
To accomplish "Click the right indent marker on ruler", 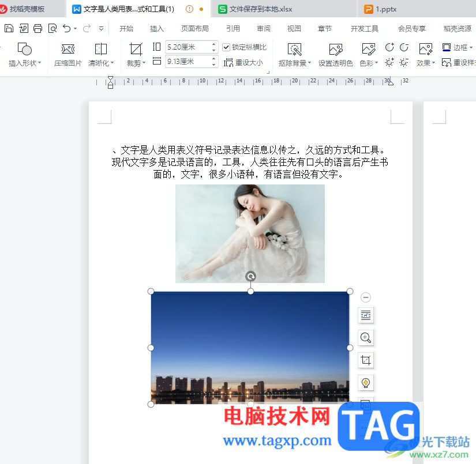I will tap(391, 83).
